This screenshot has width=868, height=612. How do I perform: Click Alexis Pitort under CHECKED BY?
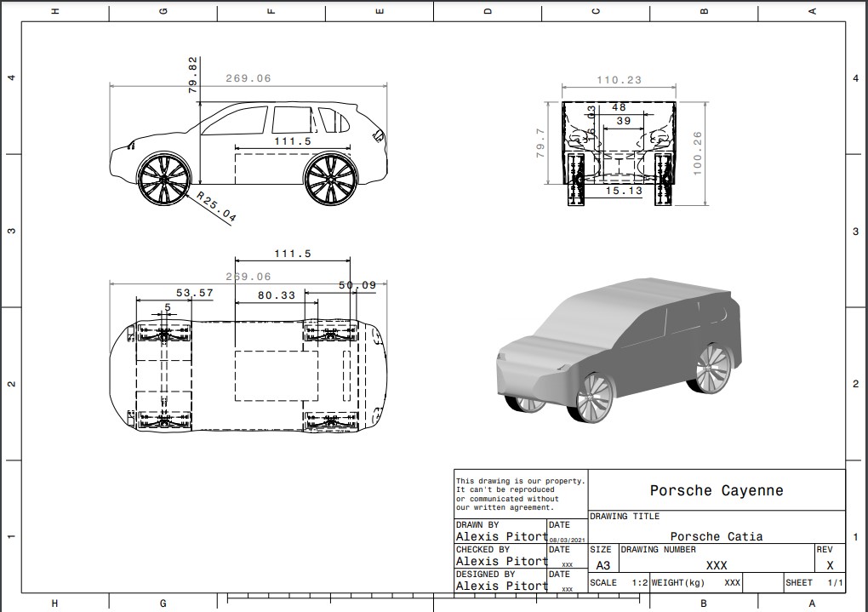(501, 562)
